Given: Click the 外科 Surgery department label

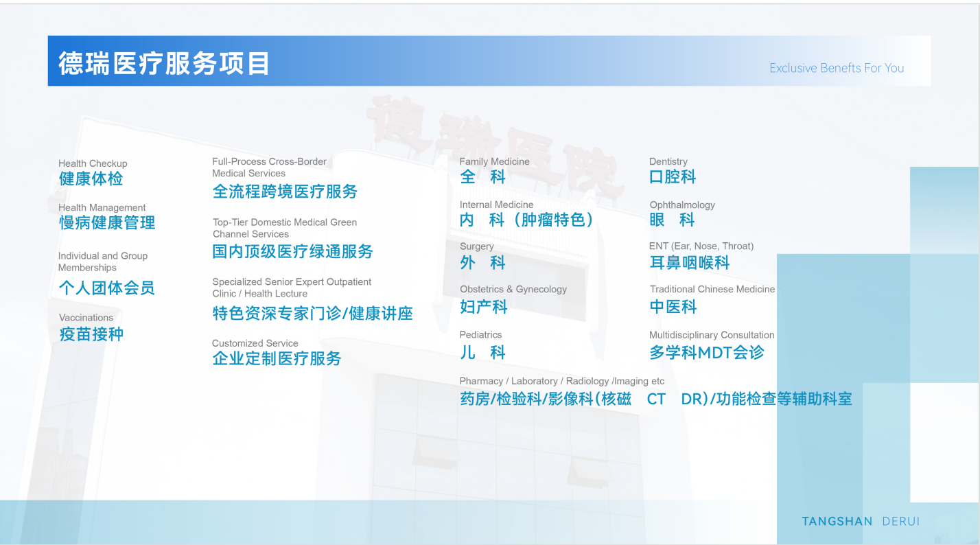Looking at the screenshot, I should pos(482,262).
